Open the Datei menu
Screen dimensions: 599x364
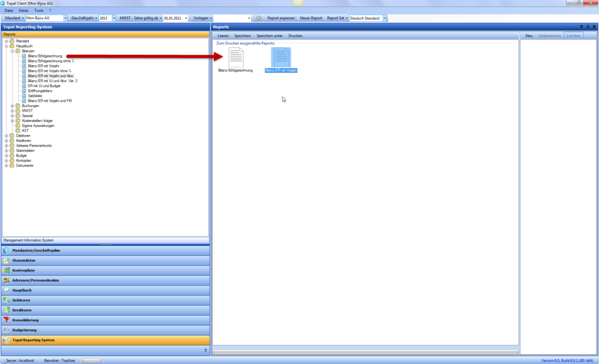pyautogui.click(x=9, y=10)
